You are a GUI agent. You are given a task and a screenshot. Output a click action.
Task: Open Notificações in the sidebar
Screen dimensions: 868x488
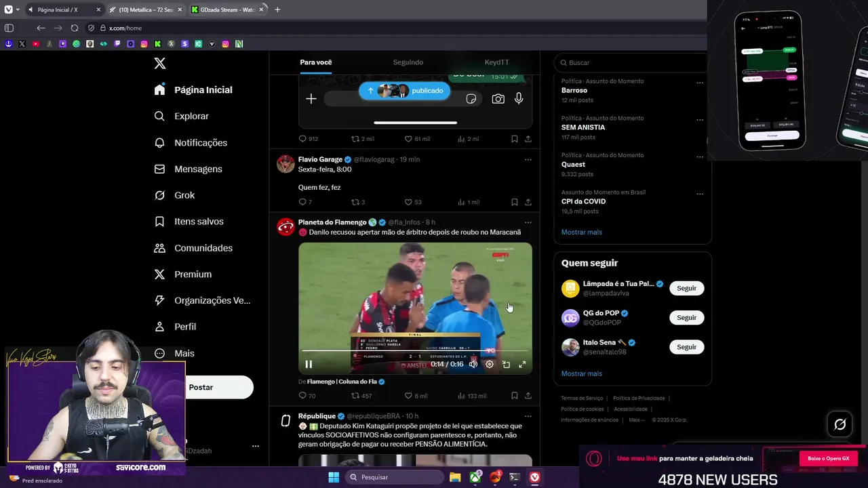(191, 142)
